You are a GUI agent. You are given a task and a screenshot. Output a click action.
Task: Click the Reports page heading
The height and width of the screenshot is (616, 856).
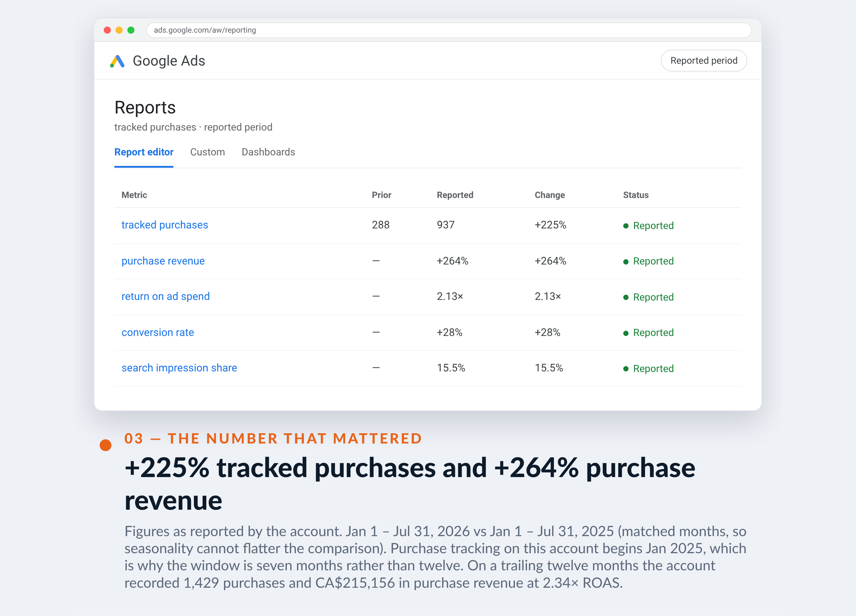click(x=145, y=108)
